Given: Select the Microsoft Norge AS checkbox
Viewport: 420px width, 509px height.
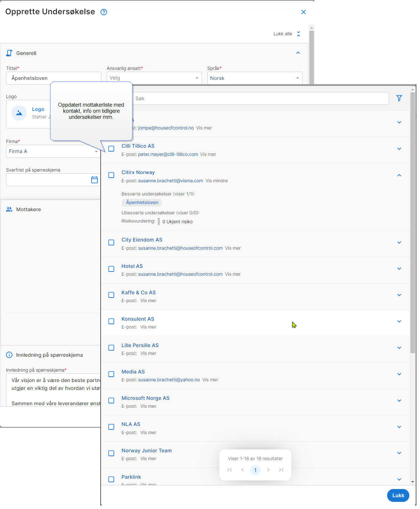Looking at the screenshot, I should click(111, 401).
